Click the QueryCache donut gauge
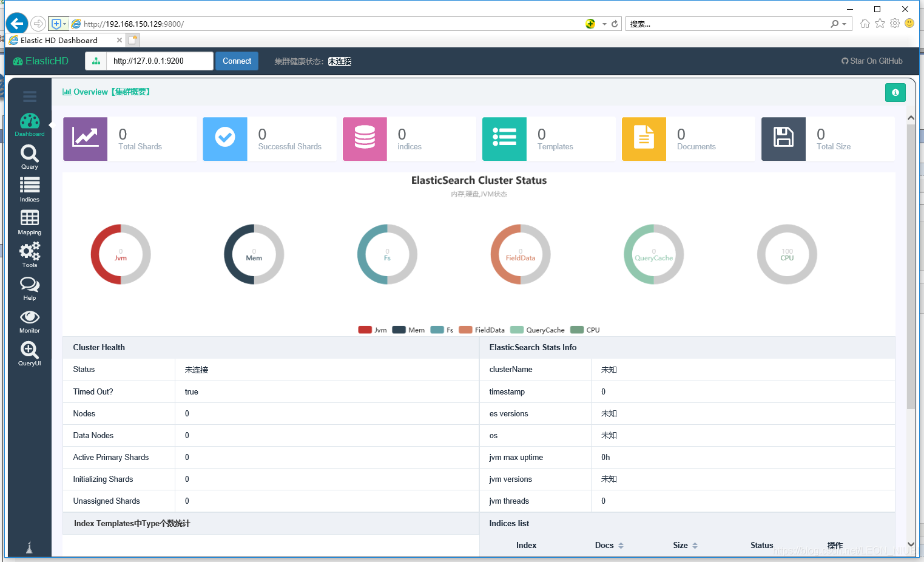924x562 pixels. (654, 254)
